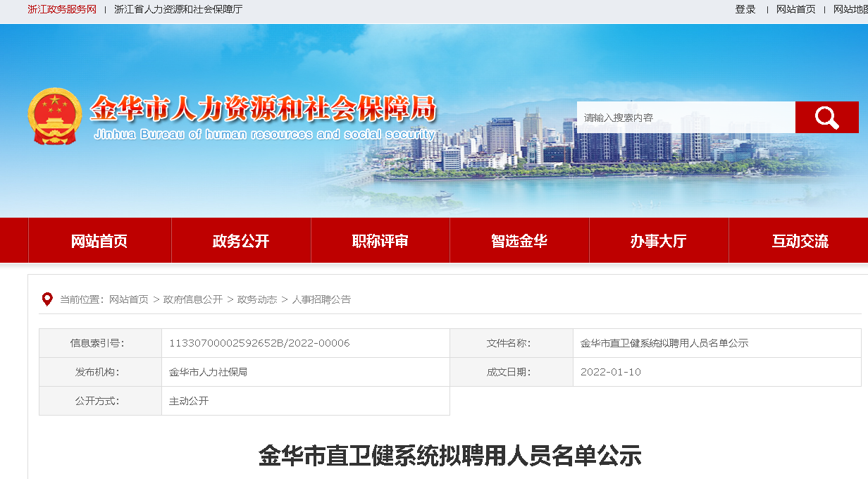Click 网站首页 link in top-right bar
Screen dimensions: 868x479
796,9
